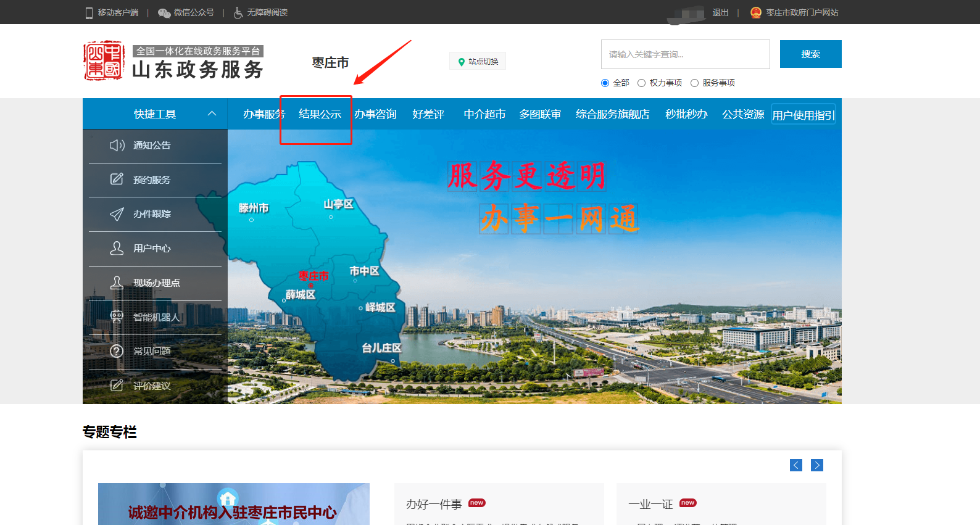Open the 办事咨询 navigation tab

point(375,114)
